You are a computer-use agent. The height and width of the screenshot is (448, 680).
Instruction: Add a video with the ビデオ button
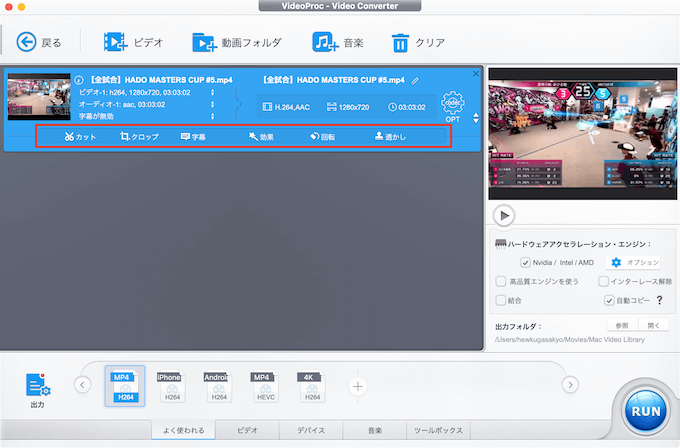tap(133, 42)
